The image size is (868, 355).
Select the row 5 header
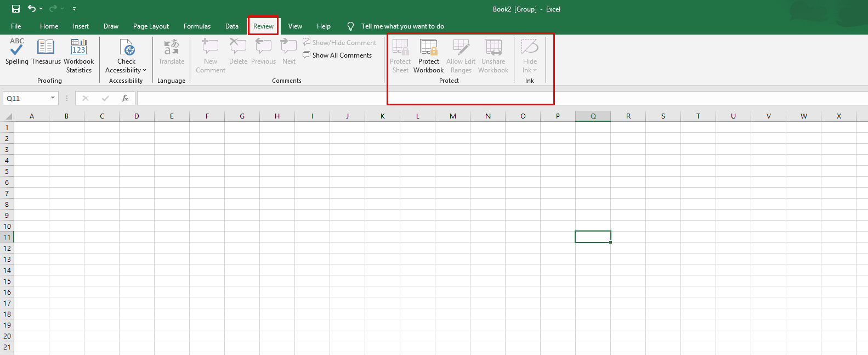[x=7, y=171]
